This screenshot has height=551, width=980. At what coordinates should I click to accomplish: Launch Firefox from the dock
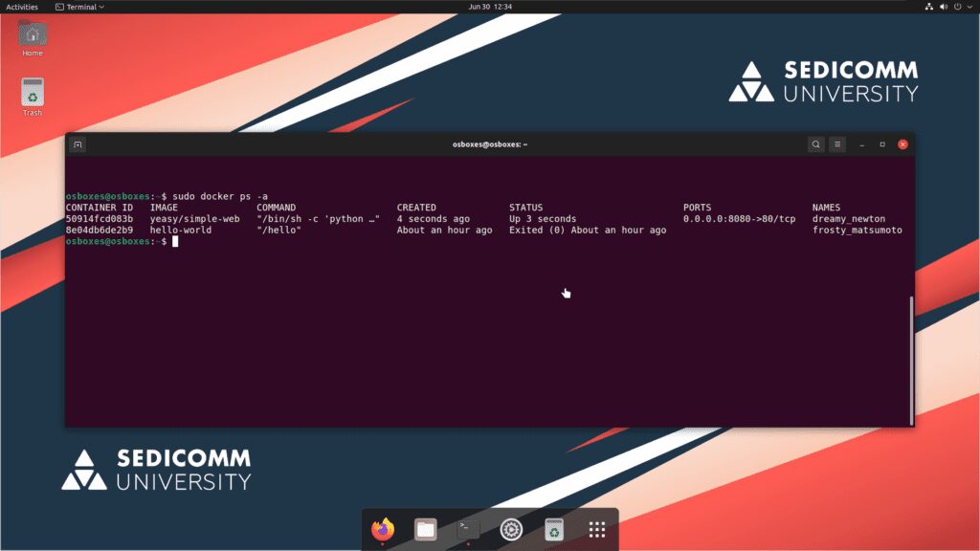click(x=383, y=529)
